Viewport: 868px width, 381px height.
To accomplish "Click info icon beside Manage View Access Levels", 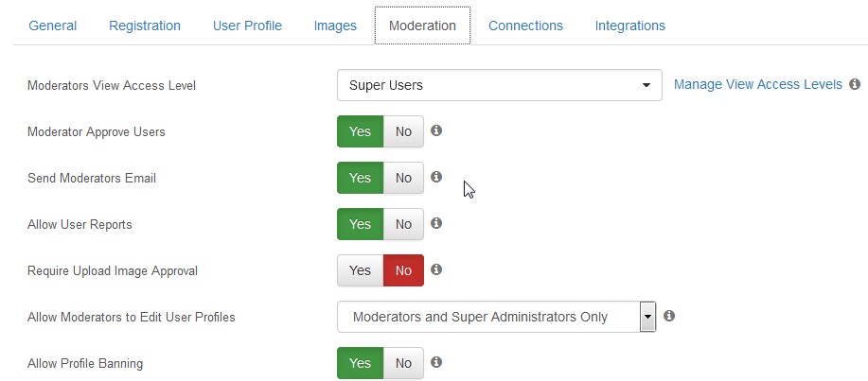I will (855, 84).
